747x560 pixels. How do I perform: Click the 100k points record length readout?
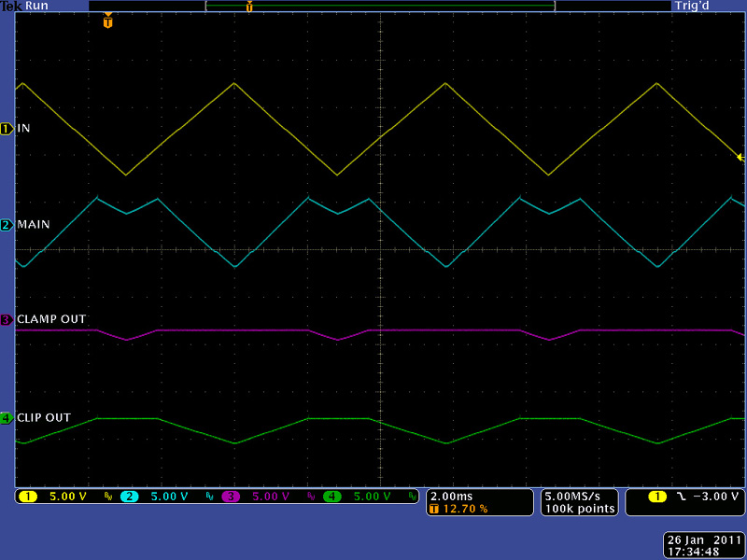tap(580, 509)
